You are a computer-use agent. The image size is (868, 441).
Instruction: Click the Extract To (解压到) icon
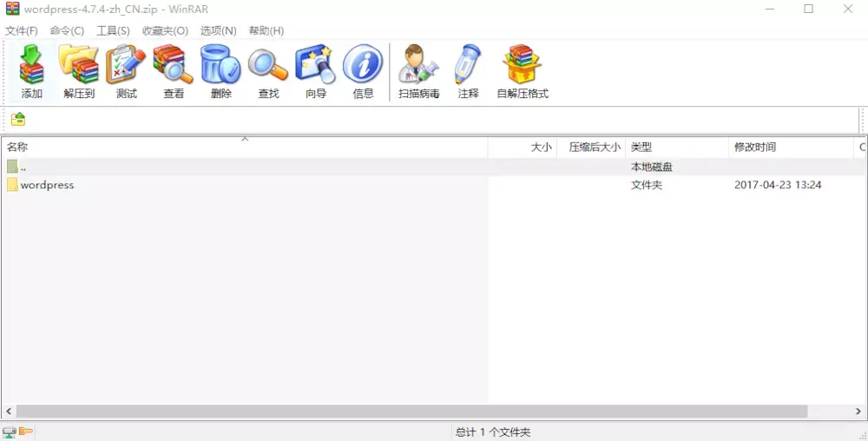79,72
